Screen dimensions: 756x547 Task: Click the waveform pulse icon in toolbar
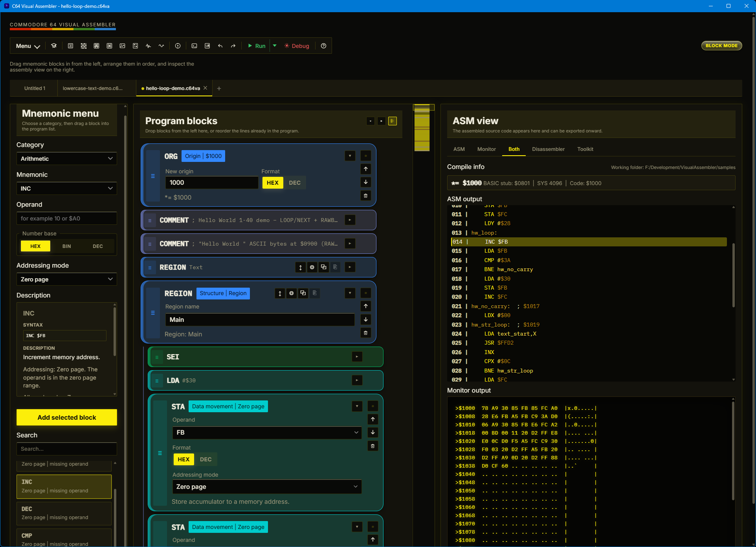click(148, 46)
